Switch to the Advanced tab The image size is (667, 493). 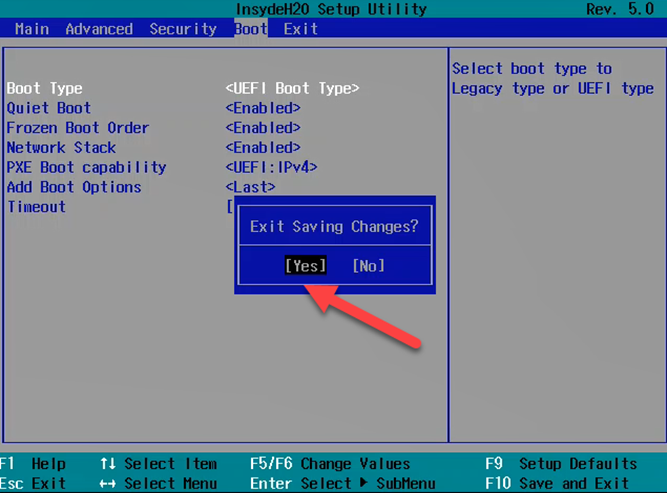(99, 29)
